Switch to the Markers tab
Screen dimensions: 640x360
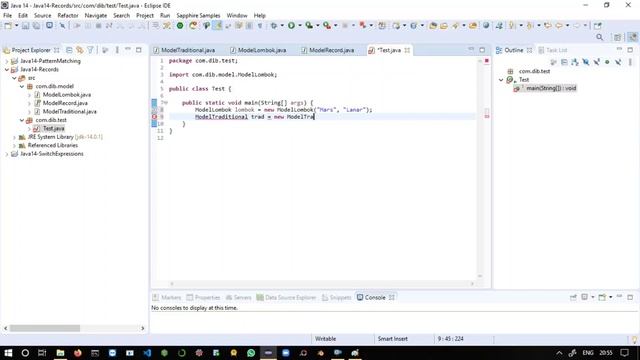pyautogui.click(x=167, y=298)
